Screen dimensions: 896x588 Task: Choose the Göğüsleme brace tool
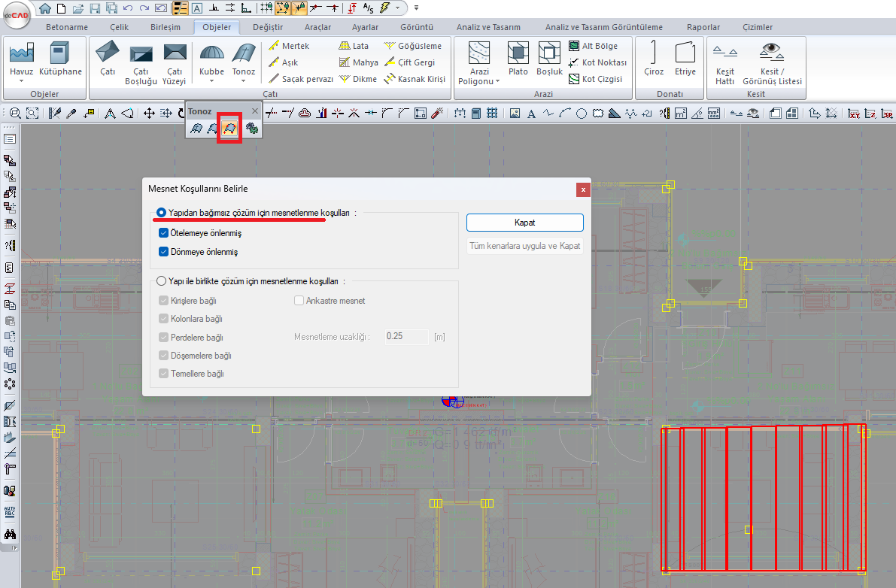tap(412, 46)
